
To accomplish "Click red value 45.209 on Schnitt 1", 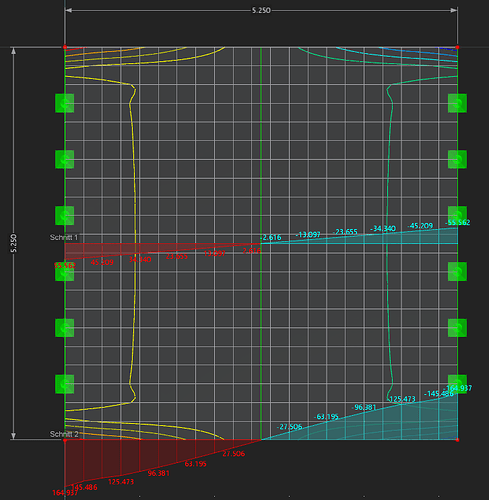I will pos(102,262).
